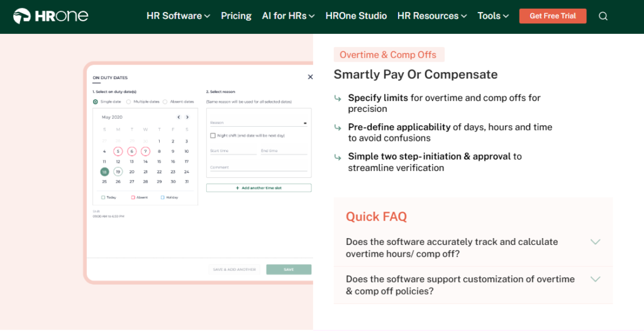Screen dimensions: 644x331
Task: Close the On Duty Dates dialog
Action: click(310, 77)
